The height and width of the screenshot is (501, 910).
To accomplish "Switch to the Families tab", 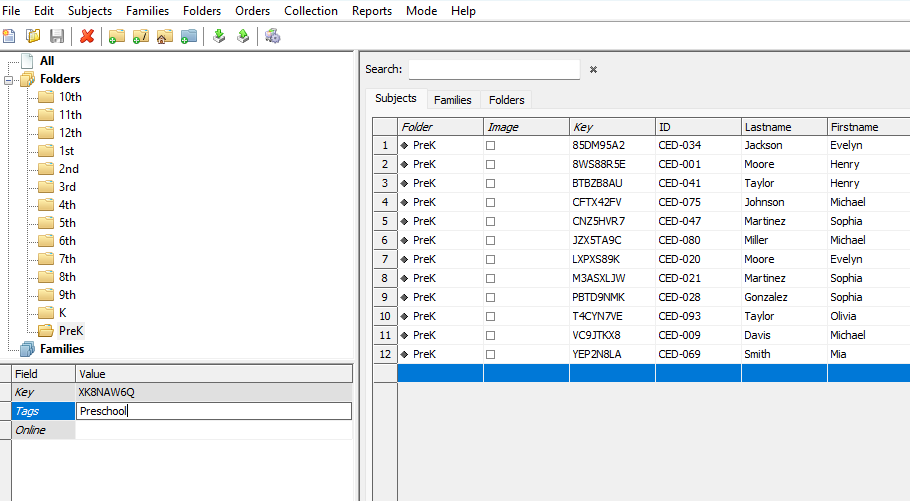I will coord(452,100).
